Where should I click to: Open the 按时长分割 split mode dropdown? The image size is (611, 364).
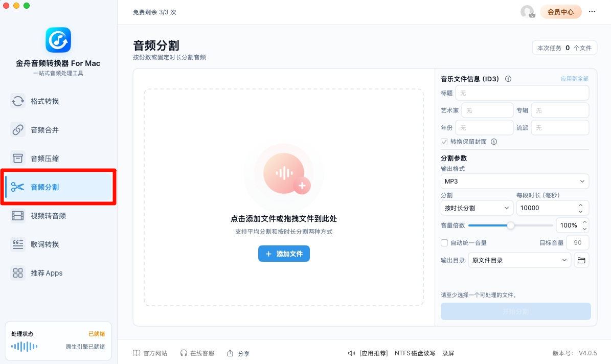(x=477, y=208)
